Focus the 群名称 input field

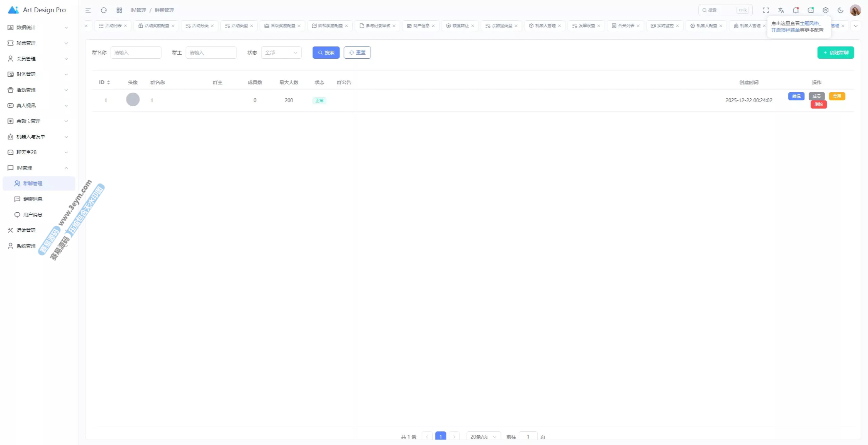coord(136,53)
